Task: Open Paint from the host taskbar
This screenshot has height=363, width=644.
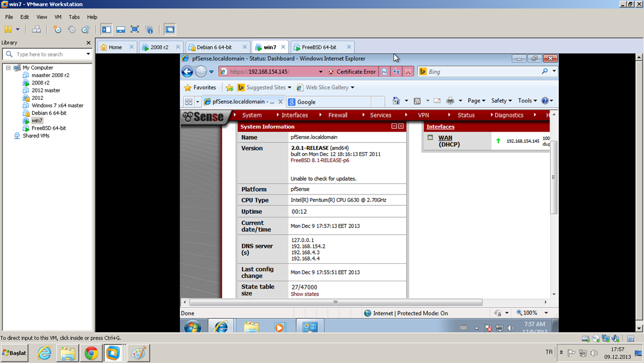Action: coord(139,353)
